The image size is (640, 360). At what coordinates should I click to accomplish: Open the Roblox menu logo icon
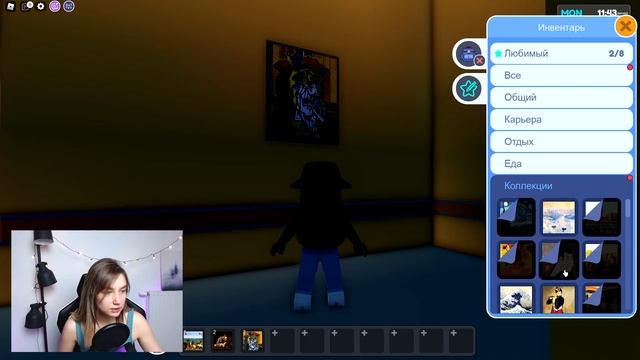[x=11, y=6]
